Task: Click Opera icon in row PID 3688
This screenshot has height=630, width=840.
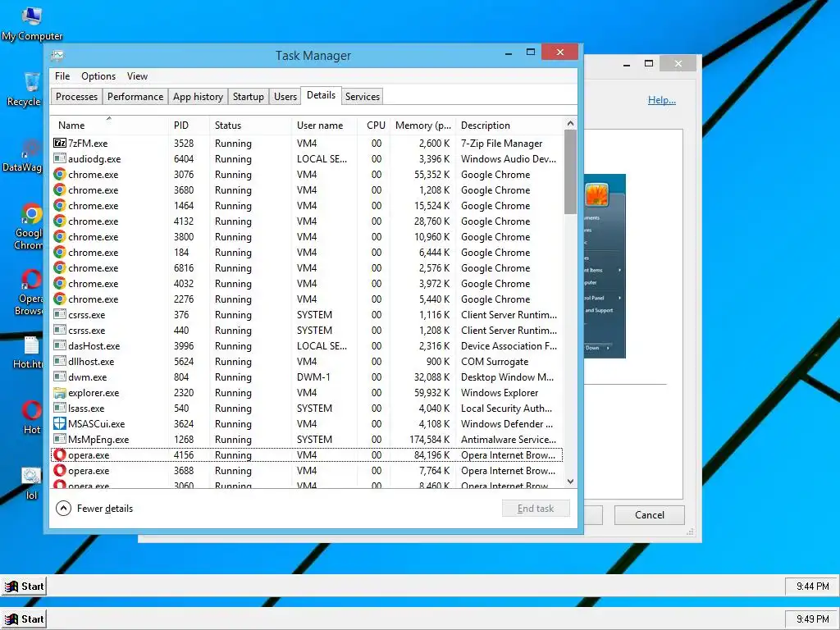Action: 59,470
